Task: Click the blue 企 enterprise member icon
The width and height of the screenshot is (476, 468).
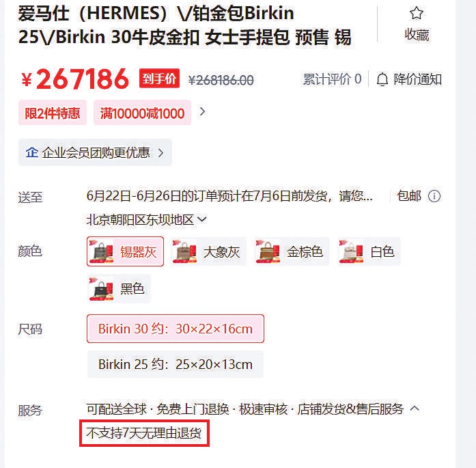Action: pos(32,152)
